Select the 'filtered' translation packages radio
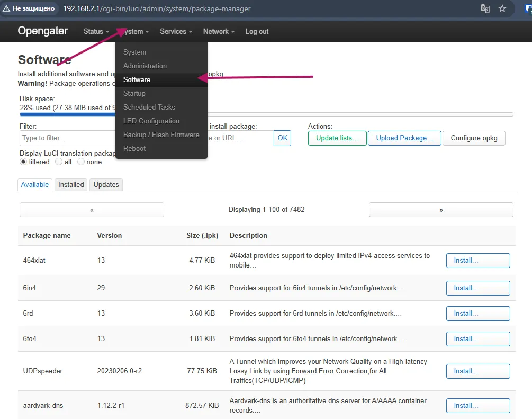Screen dimensions: 532x419 pos(23,162)
